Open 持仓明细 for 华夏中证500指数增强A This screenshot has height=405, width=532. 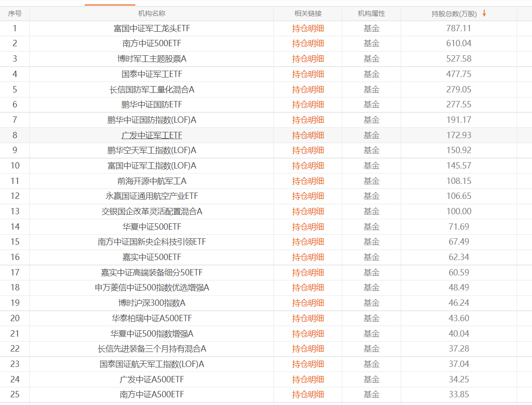(x=308, y=333)
